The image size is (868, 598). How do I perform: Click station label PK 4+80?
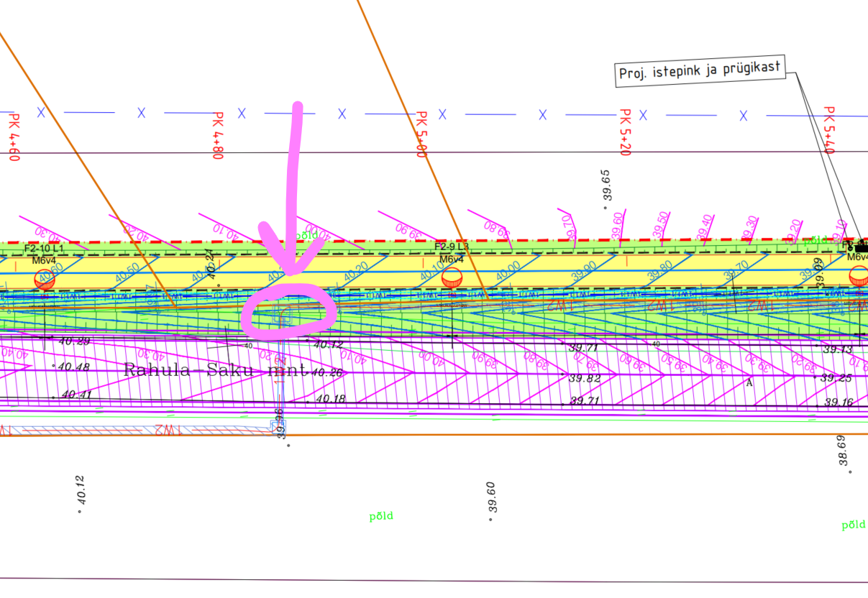pyautogui.click(x=218, y=135)
